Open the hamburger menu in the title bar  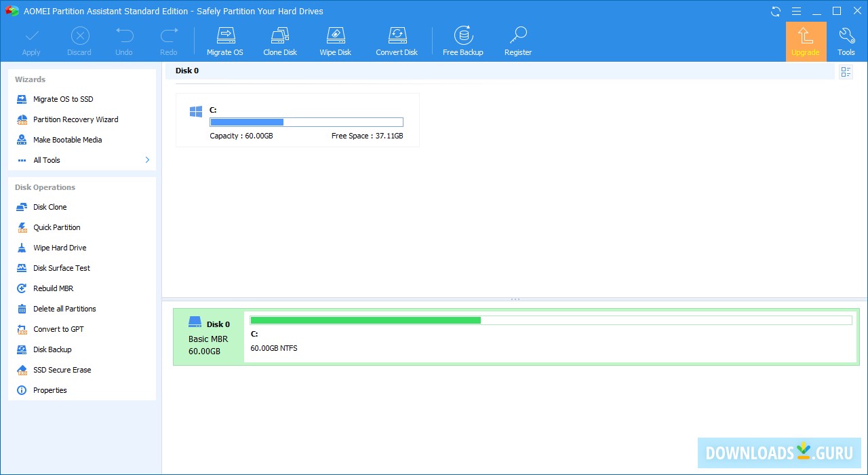(796, 11)
